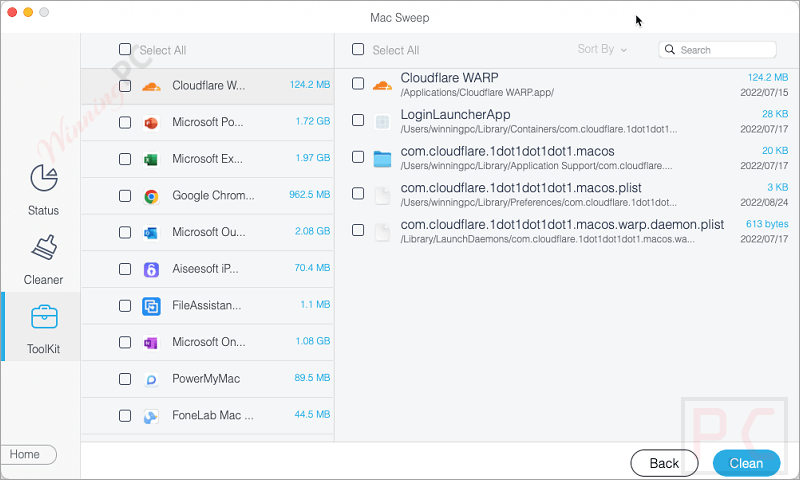Click the Cloudflare WARP file icon in details
The width and height of the screenshot is (800, 480).
click(x=382, y=85)
